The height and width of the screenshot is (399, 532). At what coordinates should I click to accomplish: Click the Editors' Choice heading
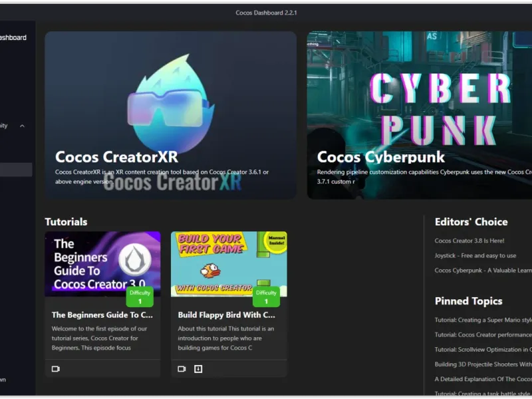pos(471,222)
